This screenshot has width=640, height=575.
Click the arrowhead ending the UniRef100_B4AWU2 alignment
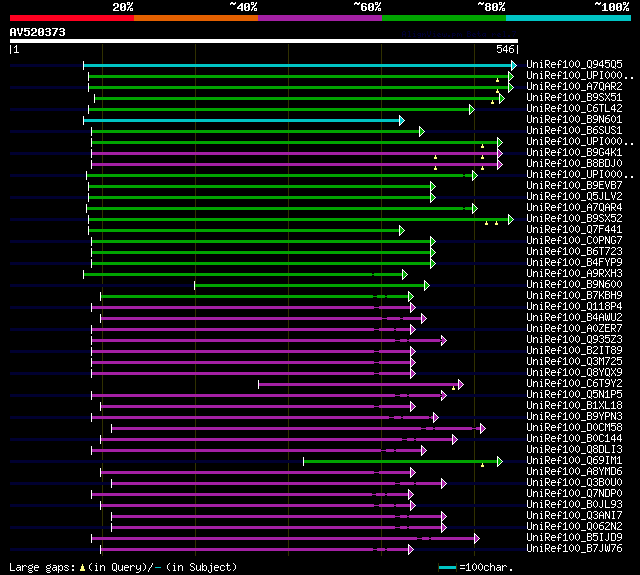(424, 318)
